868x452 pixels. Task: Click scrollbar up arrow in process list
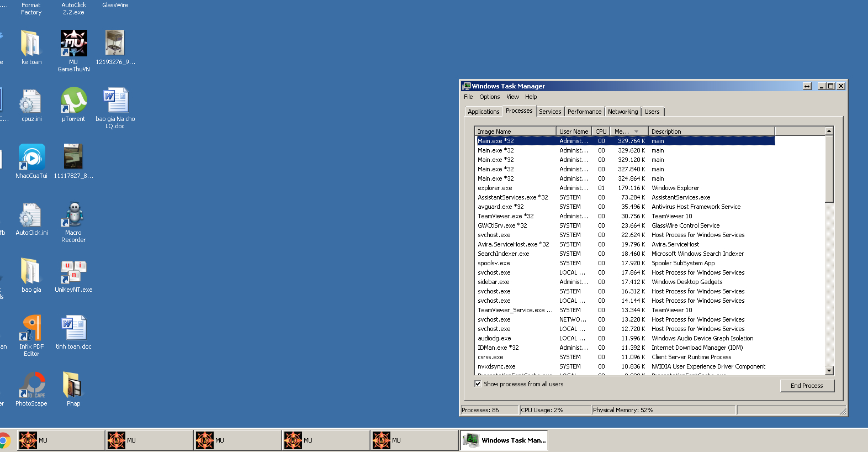tap(829, 131)
